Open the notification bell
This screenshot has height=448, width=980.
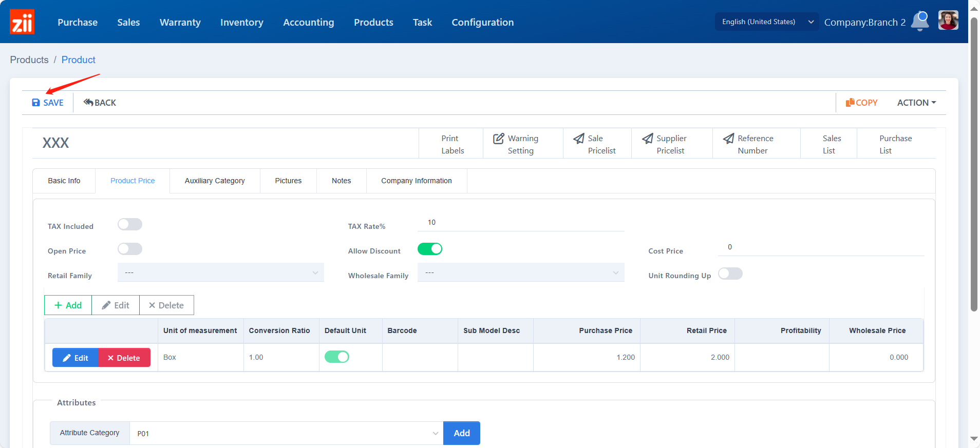[920, 22]
